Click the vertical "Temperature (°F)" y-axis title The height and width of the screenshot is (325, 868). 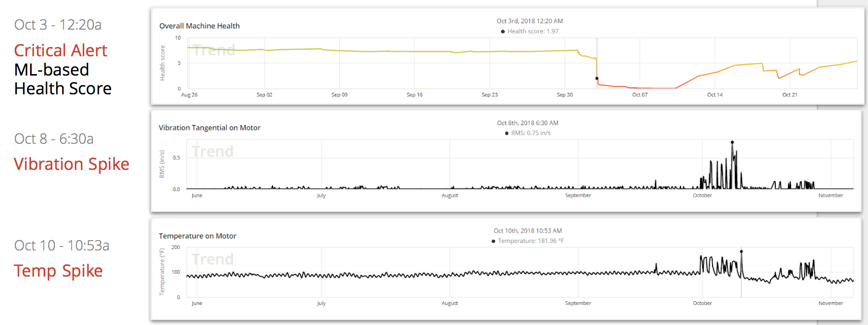(162, 272)
